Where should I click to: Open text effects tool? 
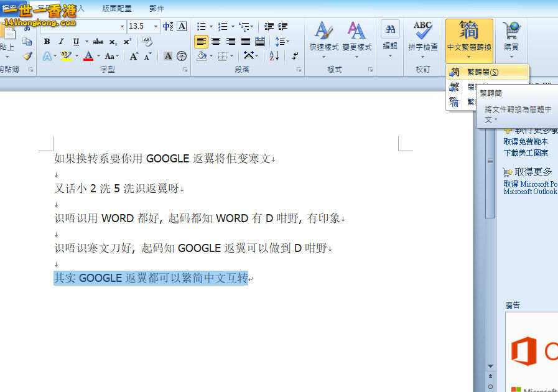47,56
